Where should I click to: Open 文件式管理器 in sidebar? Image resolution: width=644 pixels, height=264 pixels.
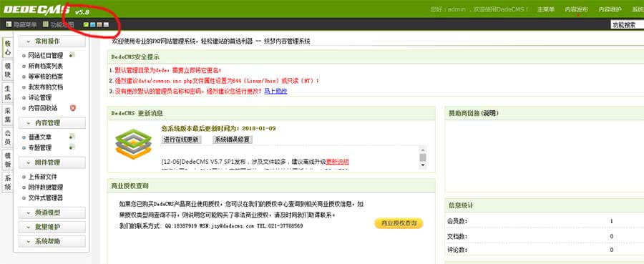point(46,198)
